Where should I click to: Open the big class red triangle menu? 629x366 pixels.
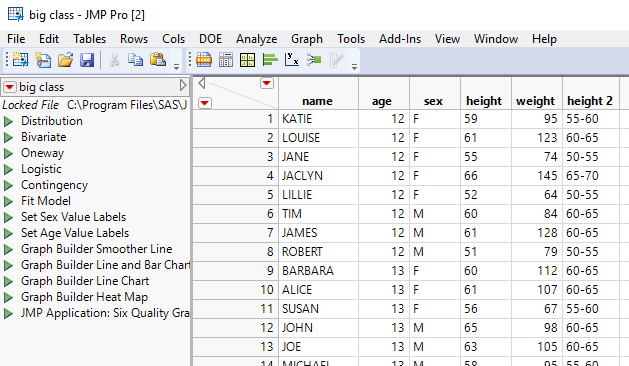coord(10,87)
